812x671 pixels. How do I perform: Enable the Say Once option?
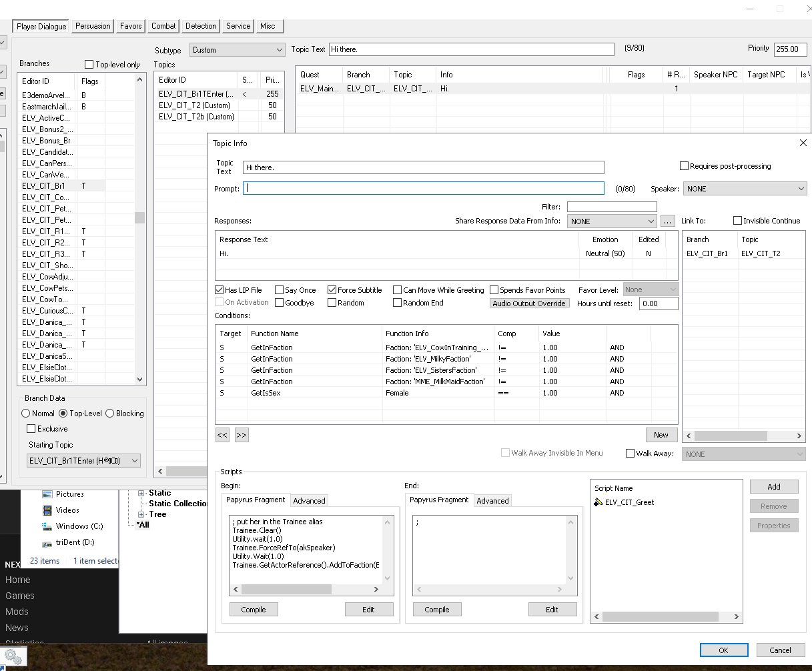coord(279,290)
